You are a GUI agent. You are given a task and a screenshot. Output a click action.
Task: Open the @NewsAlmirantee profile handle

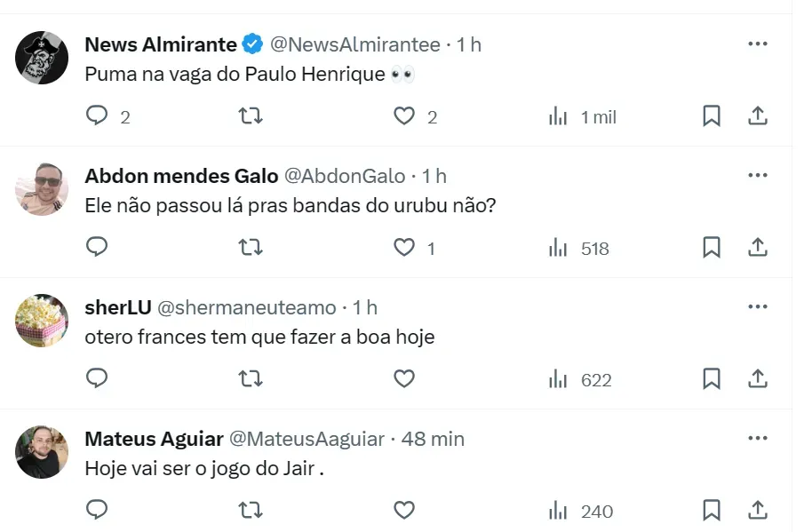pos(354,44)
